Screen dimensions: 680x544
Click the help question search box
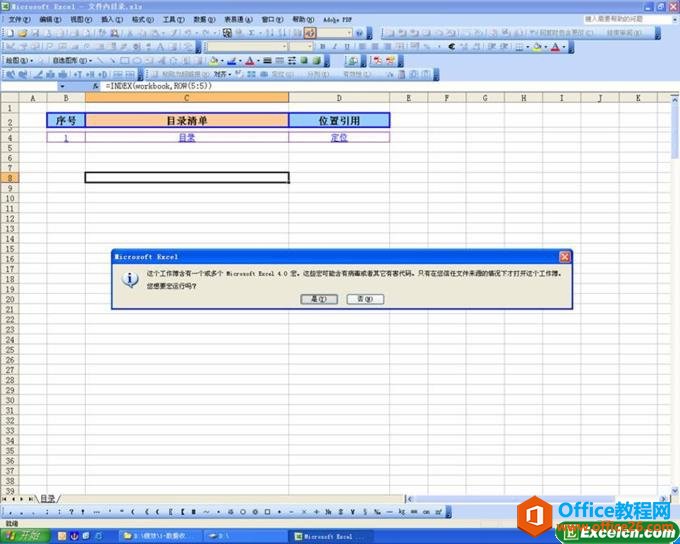tap(627, 19)
